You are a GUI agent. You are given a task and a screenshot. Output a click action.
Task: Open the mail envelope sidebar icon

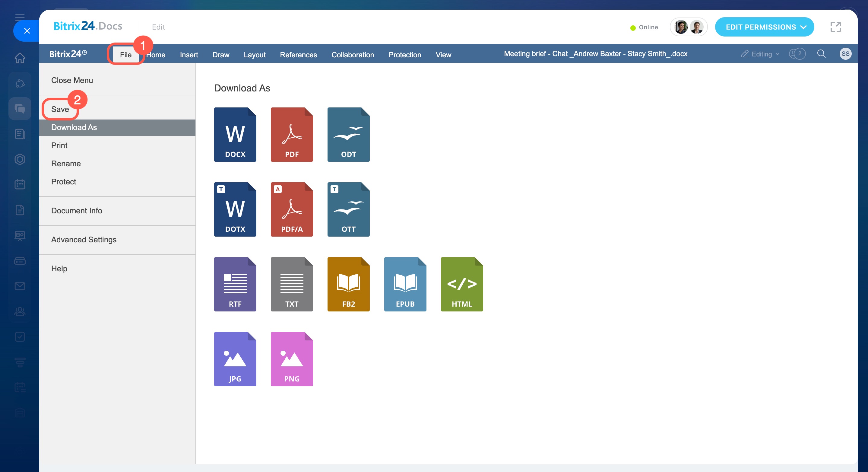pos(20,286)
